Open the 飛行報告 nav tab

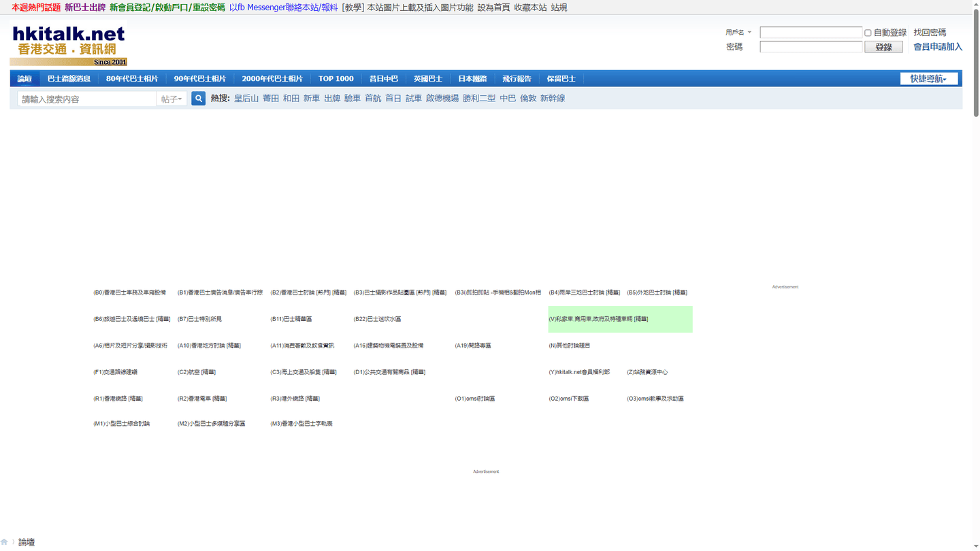point(517,79)
